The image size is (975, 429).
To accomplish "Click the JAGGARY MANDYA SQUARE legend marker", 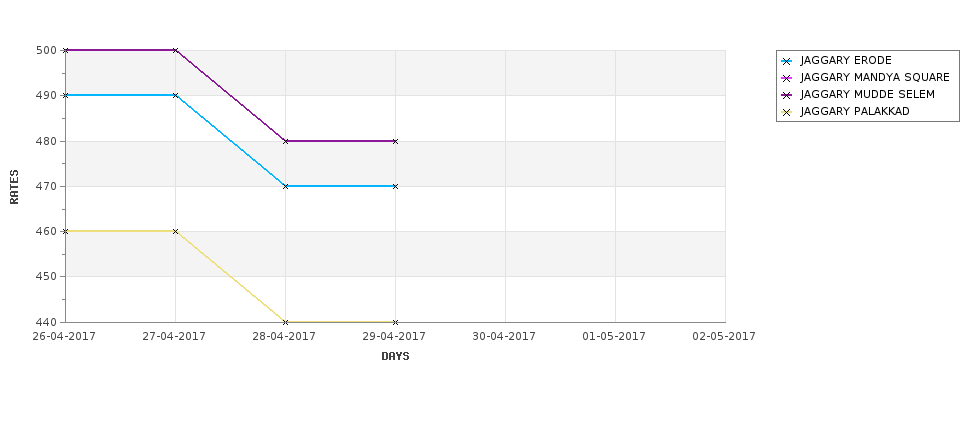I will pyautogui.click(x=787, y=78).
